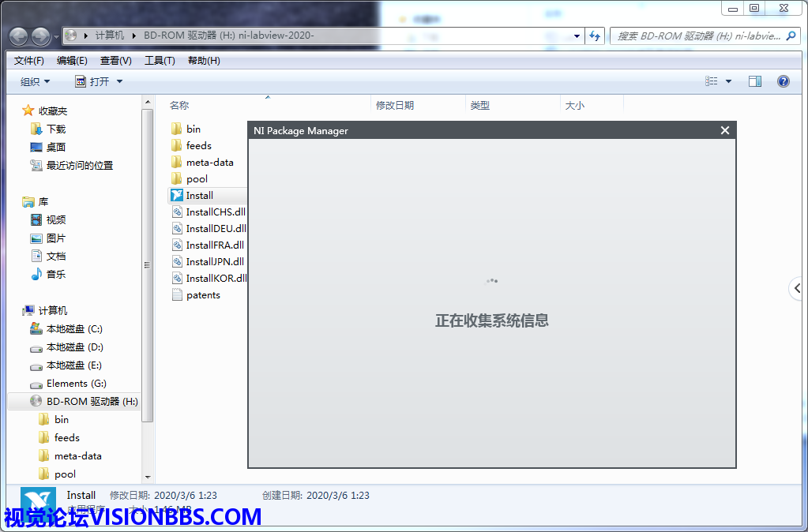808x532 pixels.
Task: Select the patents file
Action: coord(203,295)
